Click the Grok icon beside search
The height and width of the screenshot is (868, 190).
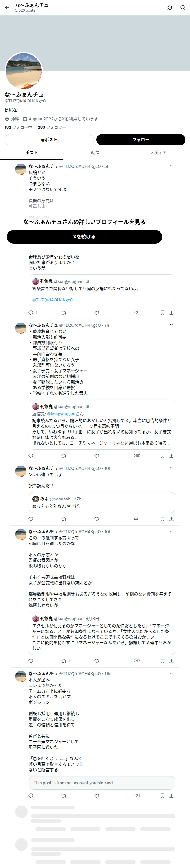tap(170, 7)
